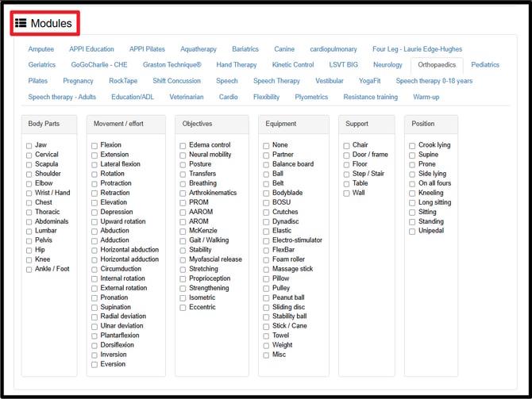The height and width of the screenshot is (399, 532).
Task: Open the Veterinarian tab
Action: pos(187,97)
